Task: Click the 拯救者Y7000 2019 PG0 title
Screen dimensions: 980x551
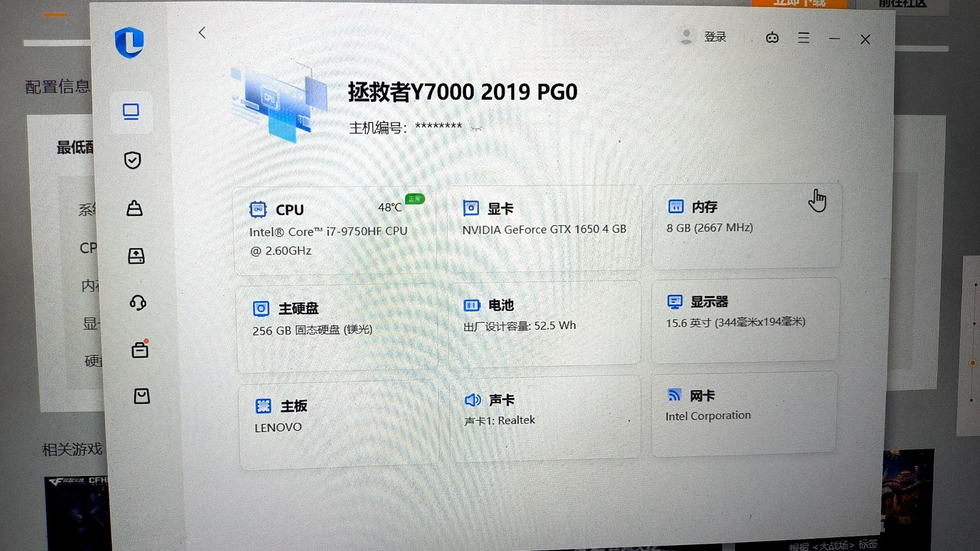Action: pyautogui.click(x=462, y=92)
